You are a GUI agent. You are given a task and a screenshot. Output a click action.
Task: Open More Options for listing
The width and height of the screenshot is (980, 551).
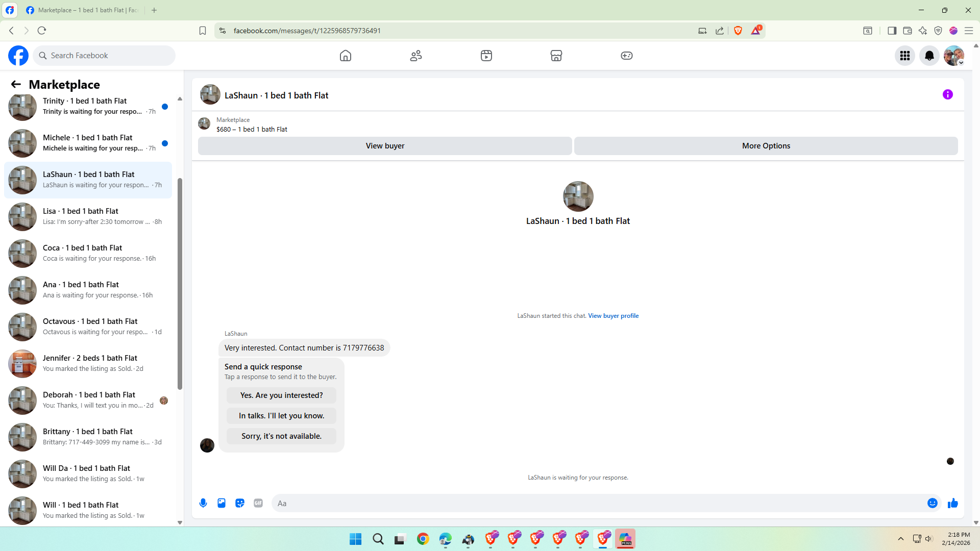(x=766, y=146)
